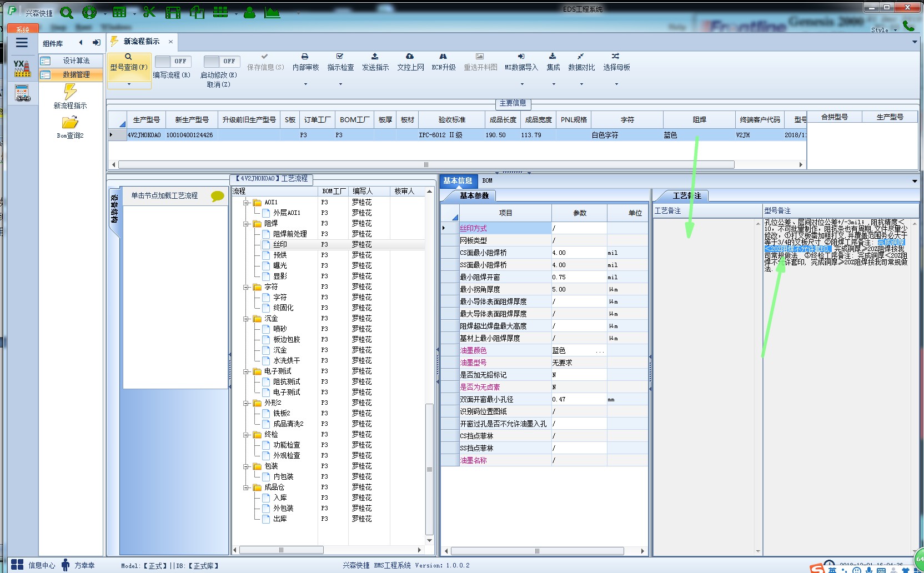The height and width of the screenshot is (573, 924).
Task: Click the green film strip icon
Action: click(x=173, y=12)
